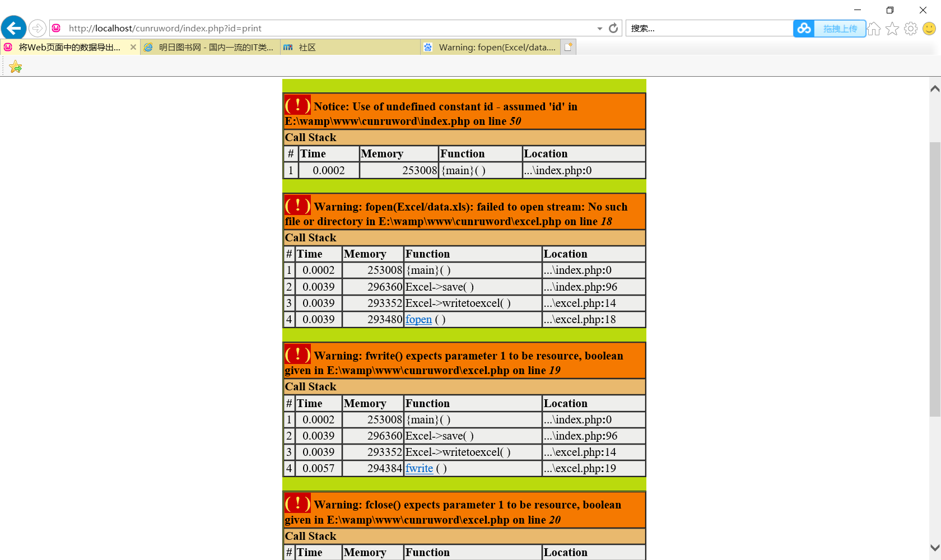Click Excel->save( ) cell in fopen warning table
This screenshot has height=560, width=941.
tap(473, 287)
